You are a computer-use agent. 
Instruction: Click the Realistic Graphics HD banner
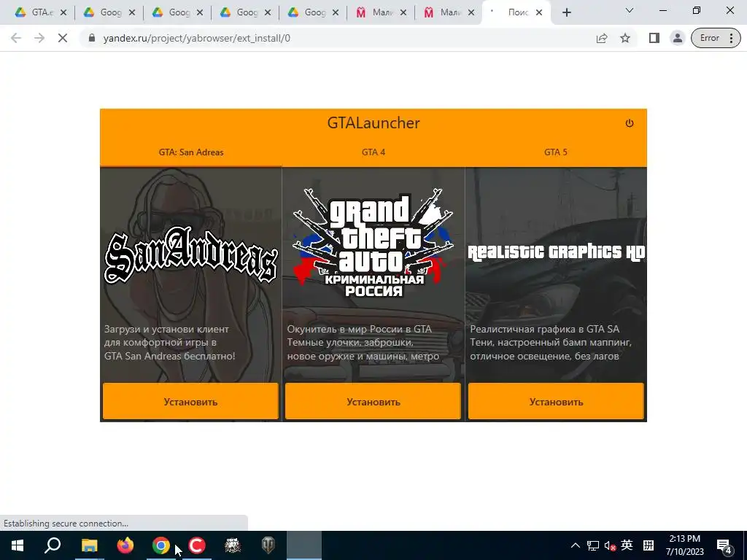click(556, 252)
